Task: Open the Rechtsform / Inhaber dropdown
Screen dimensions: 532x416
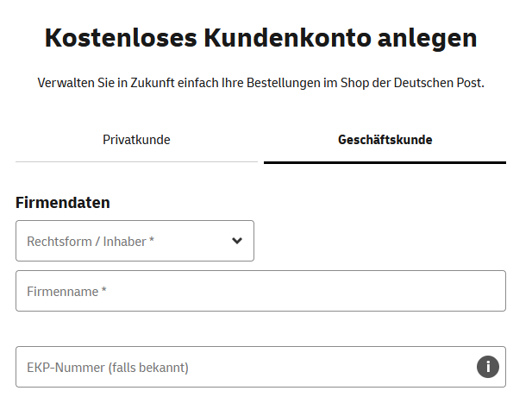Action: 135,241
